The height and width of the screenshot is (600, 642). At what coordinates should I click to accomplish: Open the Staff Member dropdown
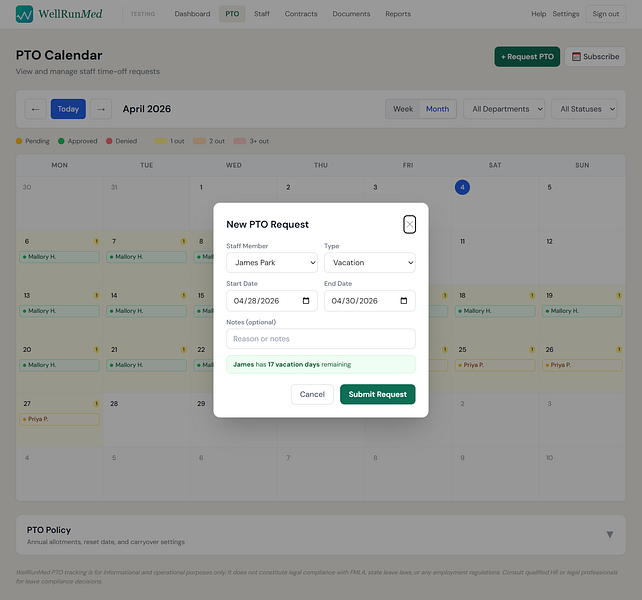(x=272, y=263)
